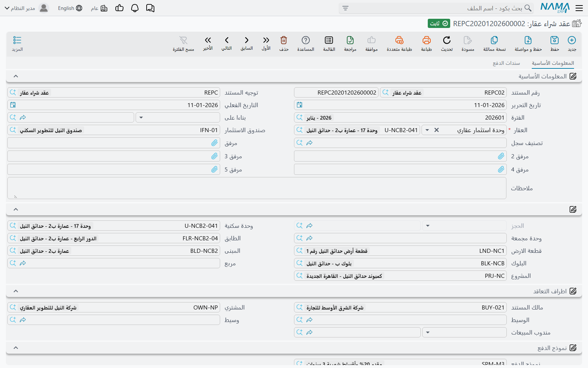The image size is (588, 368).
Task: Click into the ملاحظات notes text area
Action: [257, 188]
